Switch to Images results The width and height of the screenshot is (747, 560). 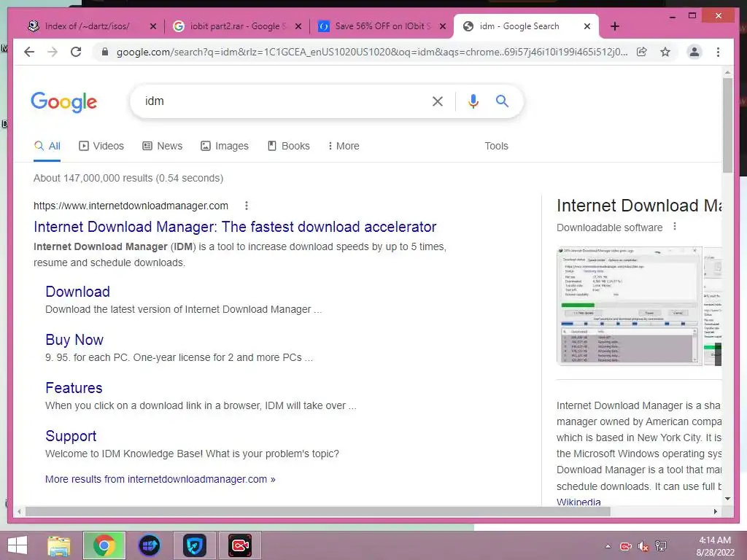pyautogui.click(x=225, y=146)
